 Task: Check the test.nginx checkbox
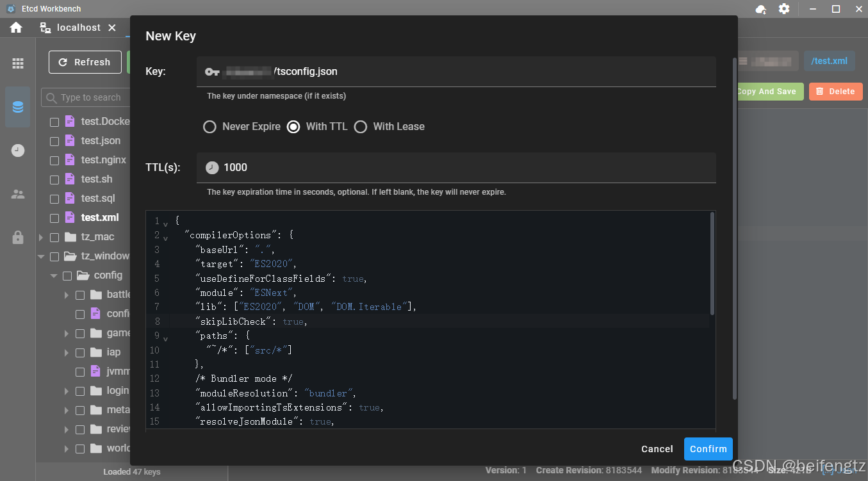pyautogui.click(x=54, y=160)
